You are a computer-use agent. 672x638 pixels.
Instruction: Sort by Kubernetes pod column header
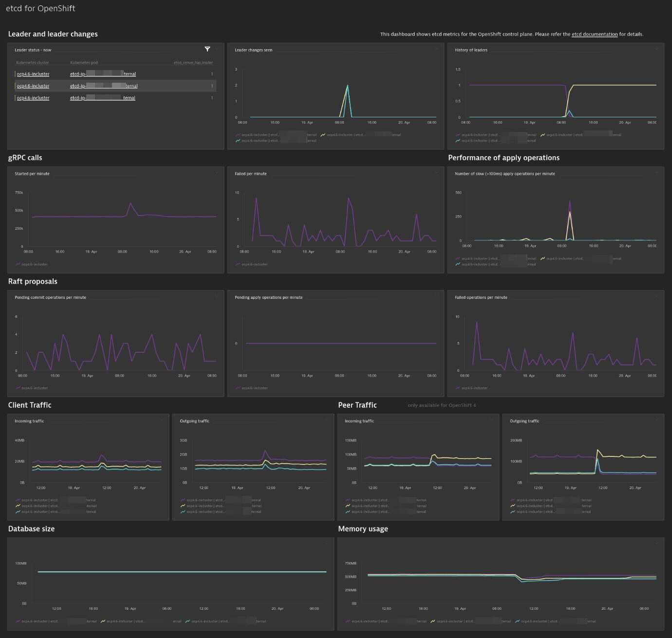(84, 62)
